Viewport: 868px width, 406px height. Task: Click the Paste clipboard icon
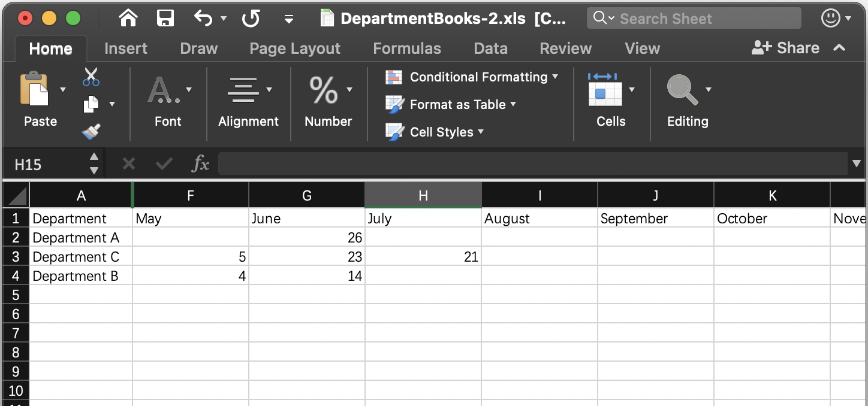point(35,90)
